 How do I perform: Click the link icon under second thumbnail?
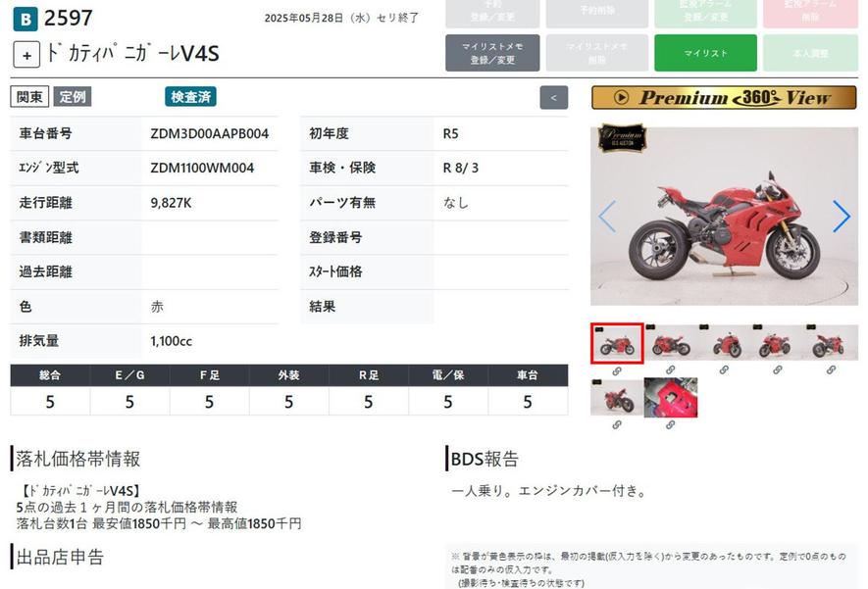coord(671,369)
